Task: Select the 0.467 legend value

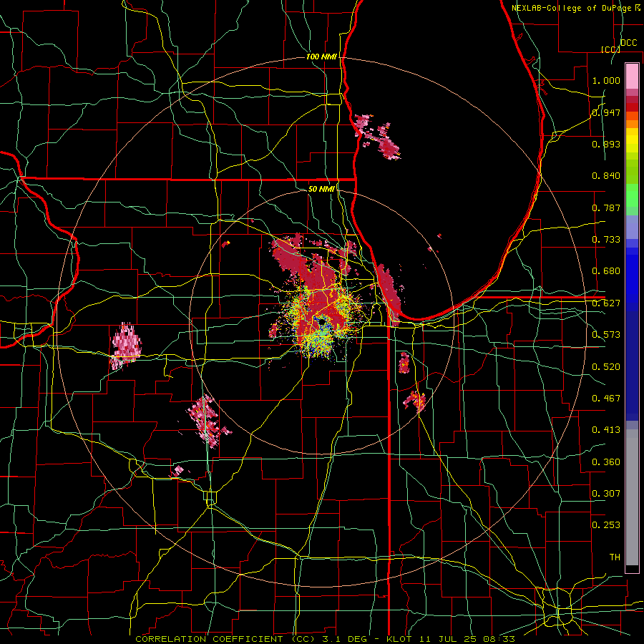Action: pyautogui.click(x=606, y=399)
